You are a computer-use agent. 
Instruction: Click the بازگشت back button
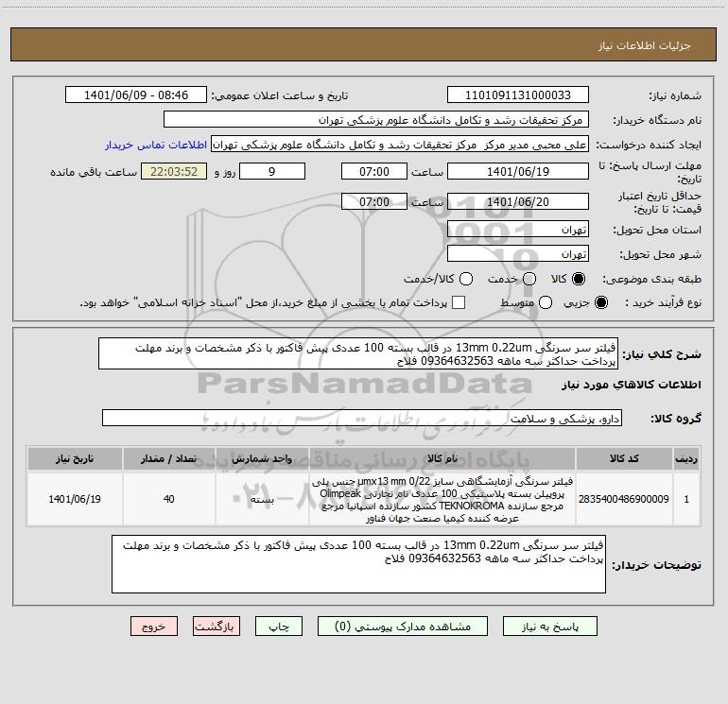tap(217, 627)
